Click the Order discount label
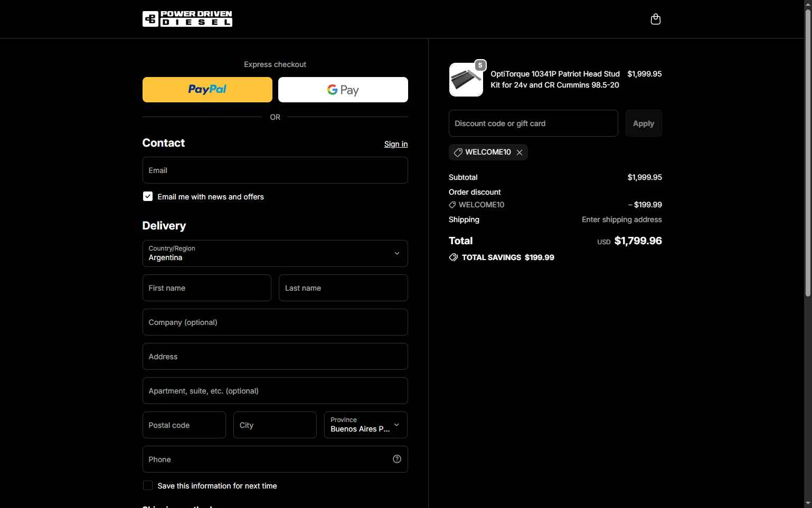This screenshot has width=812, height=508. (x=475, y=192)
